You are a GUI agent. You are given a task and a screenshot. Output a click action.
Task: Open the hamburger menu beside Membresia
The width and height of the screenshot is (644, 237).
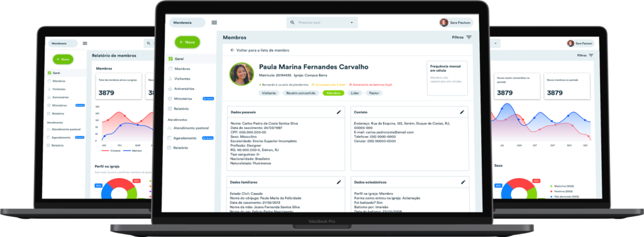click(214, 23)
